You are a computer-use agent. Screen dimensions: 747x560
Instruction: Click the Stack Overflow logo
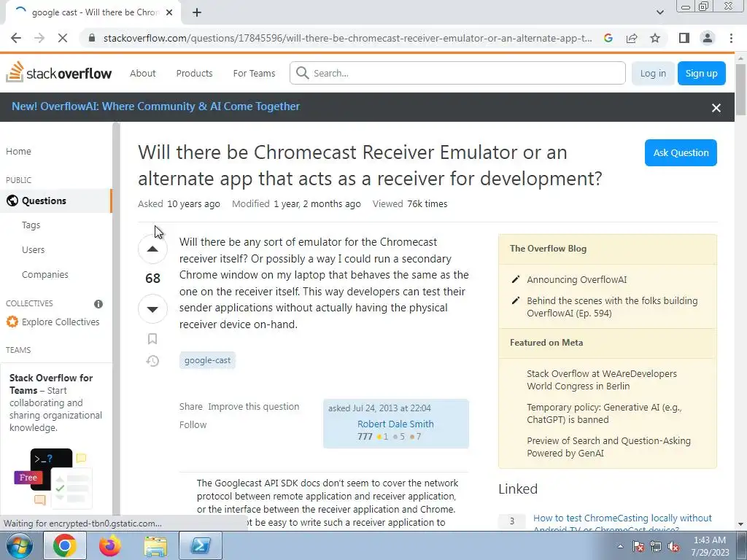(58, 73)
